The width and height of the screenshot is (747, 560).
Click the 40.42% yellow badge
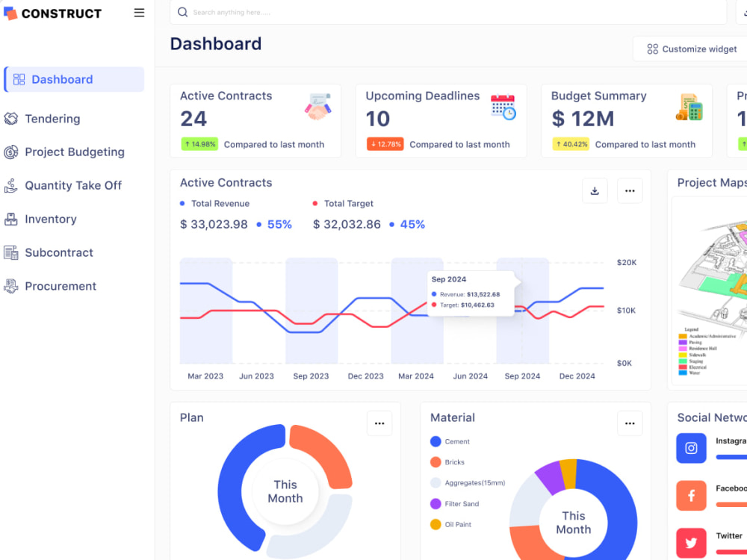571,144
